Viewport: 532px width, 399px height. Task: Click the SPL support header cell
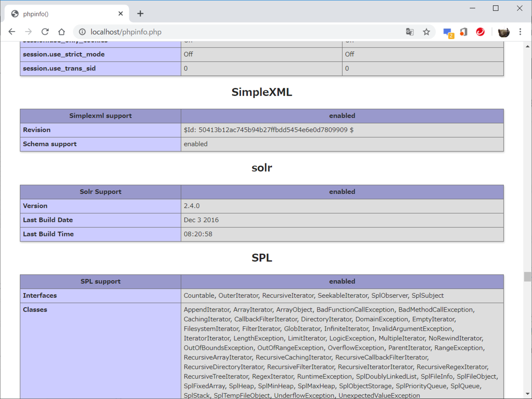click(101, 281)
